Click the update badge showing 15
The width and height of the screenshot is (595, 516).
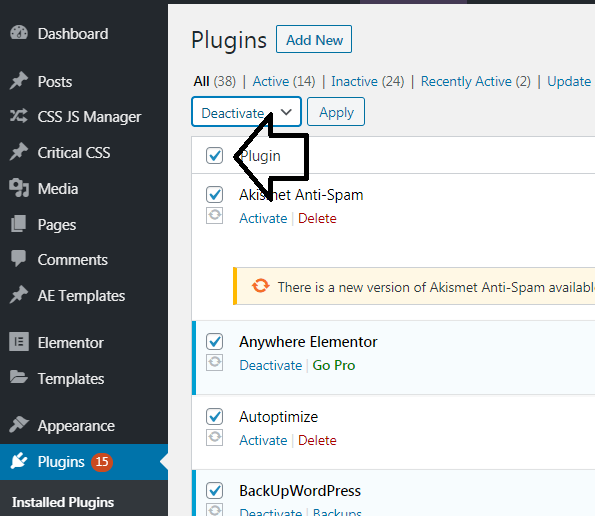pos(102,462)
